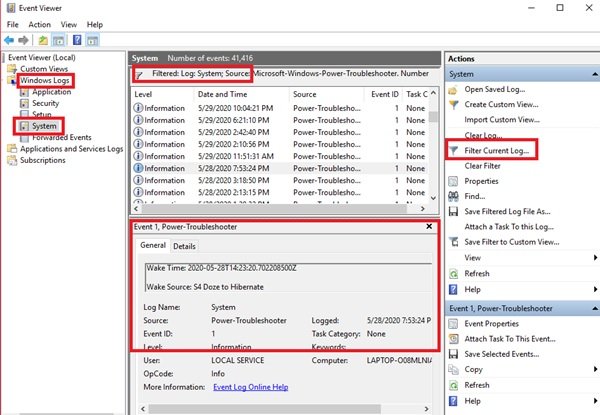Click the Back arrow toolbar icon
The height and width of the screenshot is (415, 600).
(9, 40)
